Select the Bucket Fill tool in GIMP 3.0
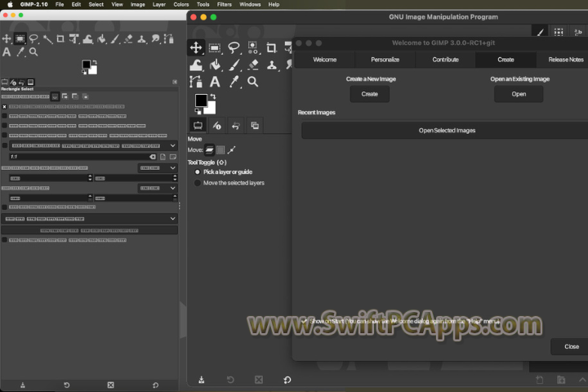Screen dimensions: 588x392 215,65
